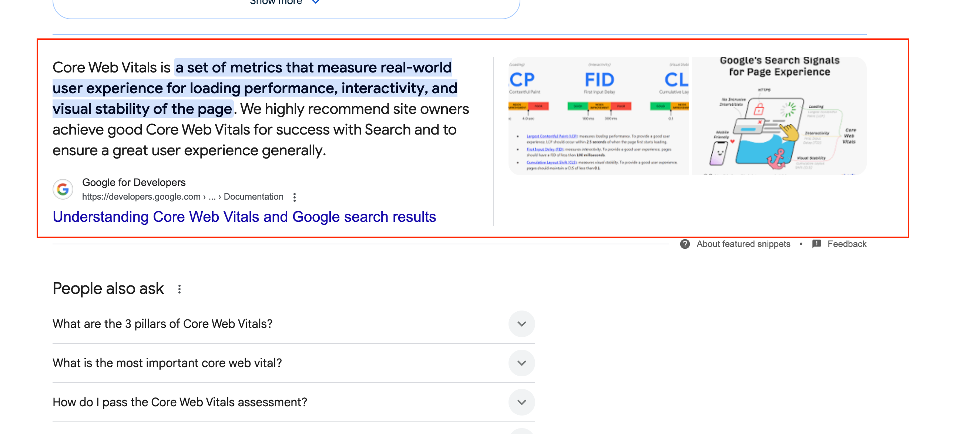The height and width of the screenshot is (434, 980).
Task: Click the About featured snippets question icon
Action: tap(685, 244)
